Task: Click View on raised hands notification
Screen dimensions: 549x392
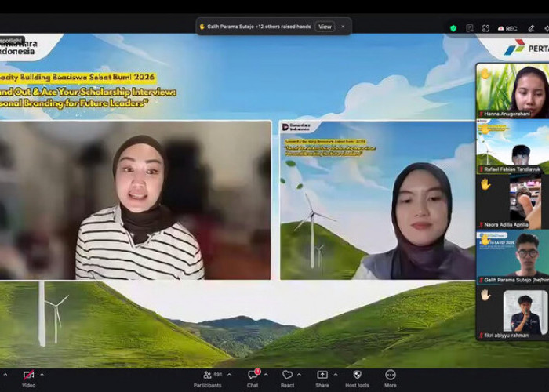Action: click(325, 27)
